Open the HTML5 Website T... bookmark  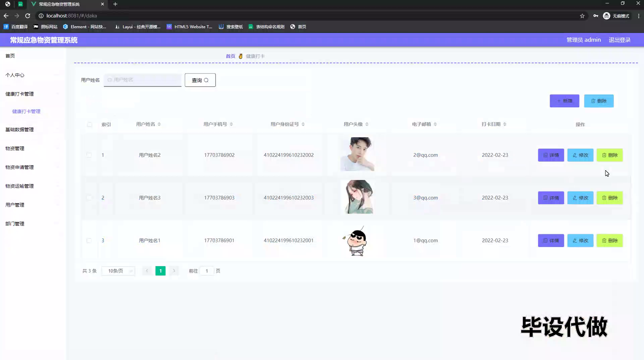pos(190,27)
